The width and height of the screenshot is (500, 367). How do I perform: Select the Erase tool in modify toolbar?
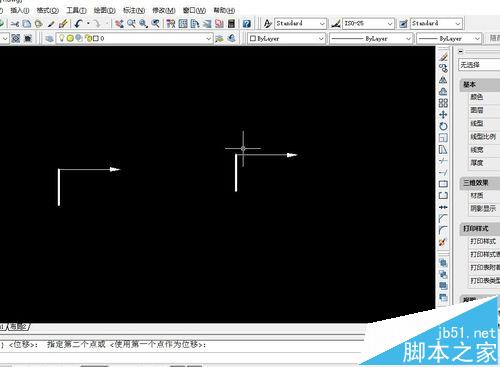coord(443,57)
